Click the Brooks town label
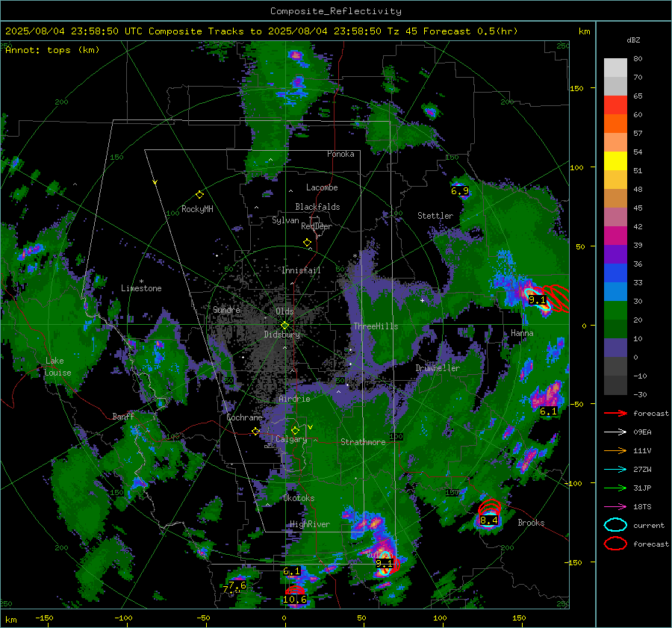 (531, 523)
